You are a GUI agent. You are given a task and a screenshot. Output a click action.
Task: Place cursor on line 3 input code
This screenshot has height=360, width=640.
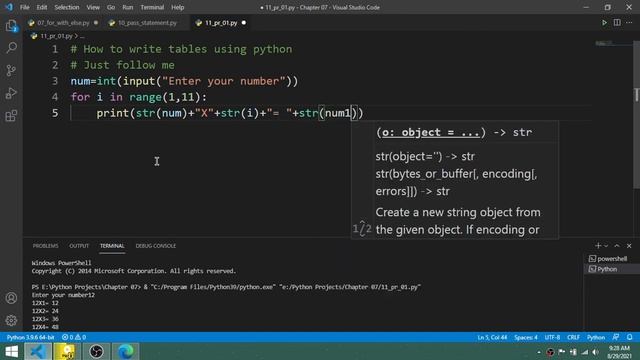[184, 81]
